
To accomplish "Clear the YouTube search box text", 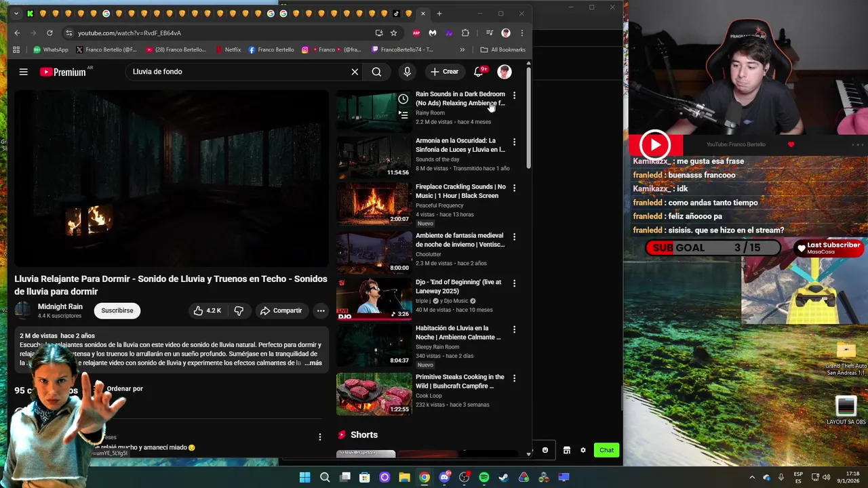I will pos(355,72).
